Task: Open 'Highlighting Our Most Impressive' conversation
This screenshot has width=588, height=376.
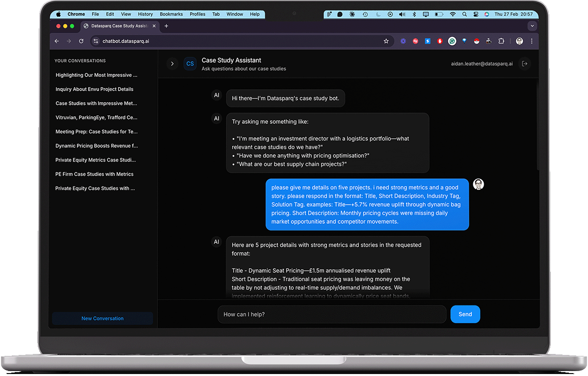Action: tap(97, 75)
